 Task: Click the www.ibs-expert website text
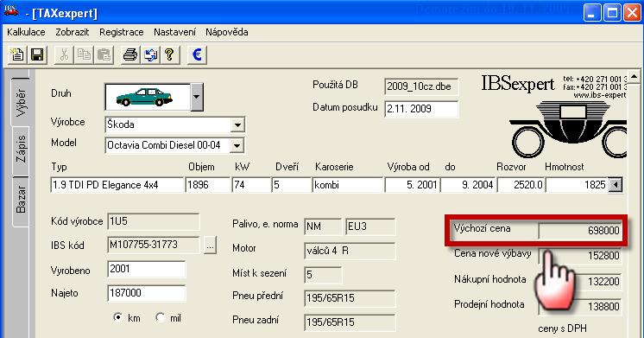600,95
